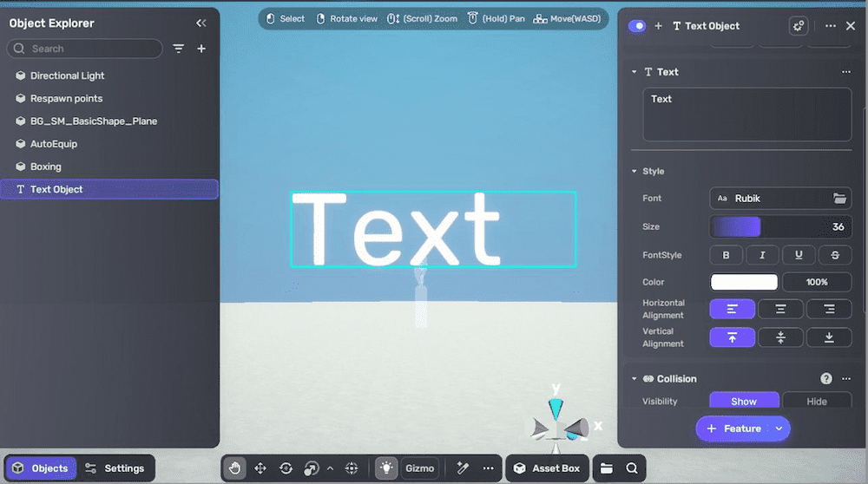Screen dimensions: 868x484
Task: Toggle bold font style
Action: click(x=727, y=255)
